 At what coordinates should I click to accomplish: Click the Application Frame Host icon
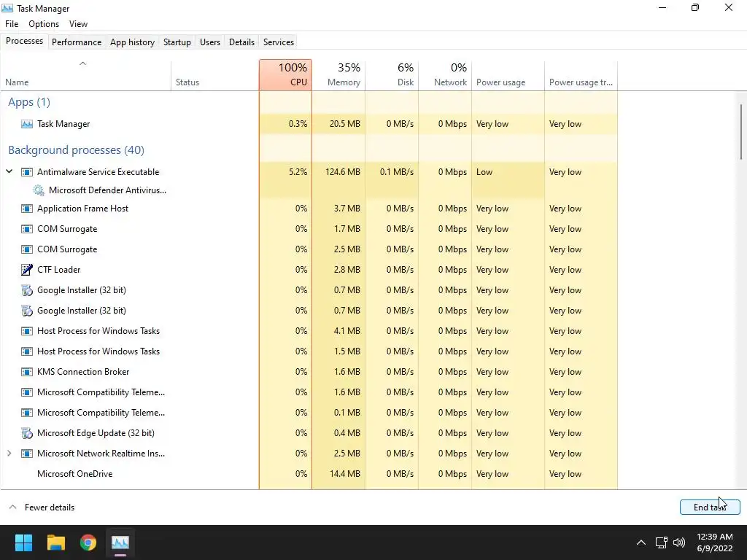(27, 209)
